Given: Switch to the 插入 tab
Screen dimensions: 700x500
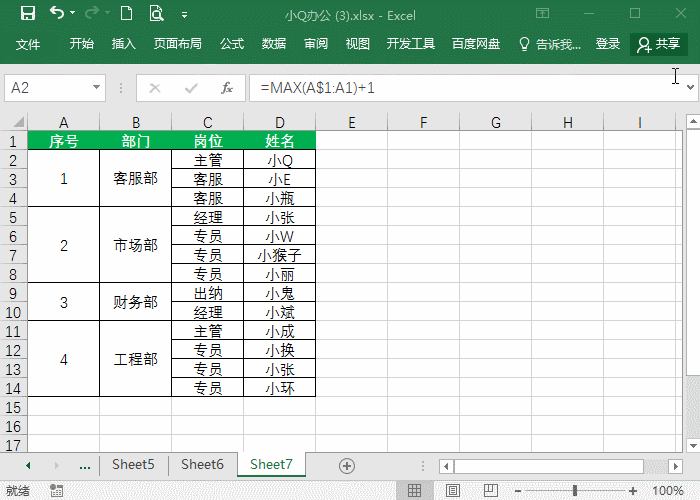Looking at the screenshot, I should tap(124, 44).
